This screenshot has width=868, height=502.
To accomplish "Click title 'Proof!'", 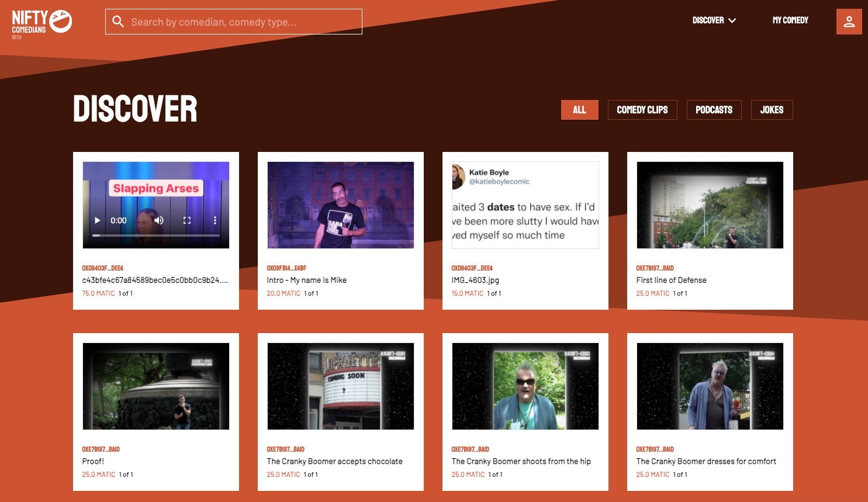I will point(93,462).
